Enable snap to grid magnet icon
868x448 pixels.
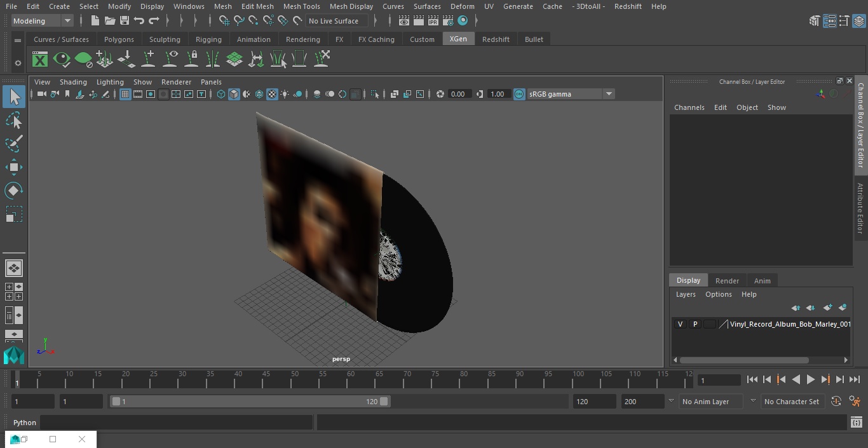[x=224, y=21]
